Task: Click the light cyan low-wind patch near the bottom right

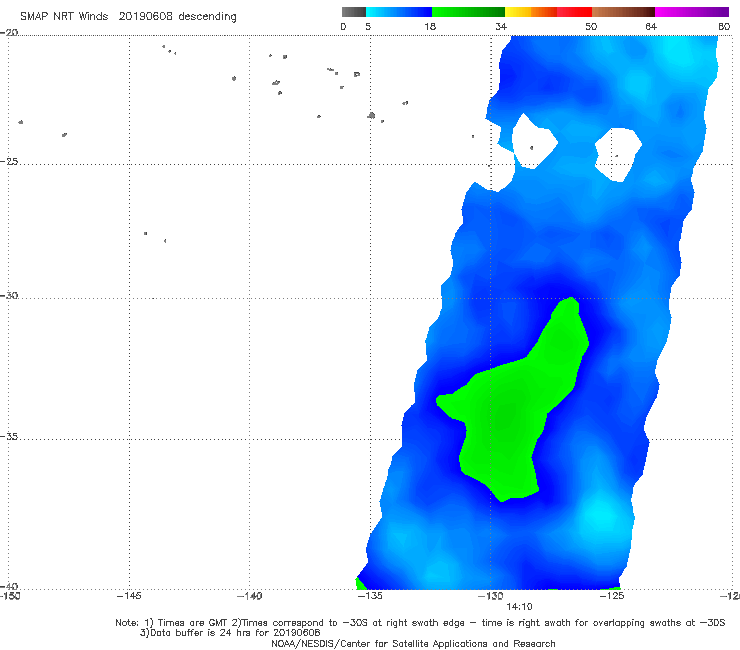Action: [x=602, y=515]
